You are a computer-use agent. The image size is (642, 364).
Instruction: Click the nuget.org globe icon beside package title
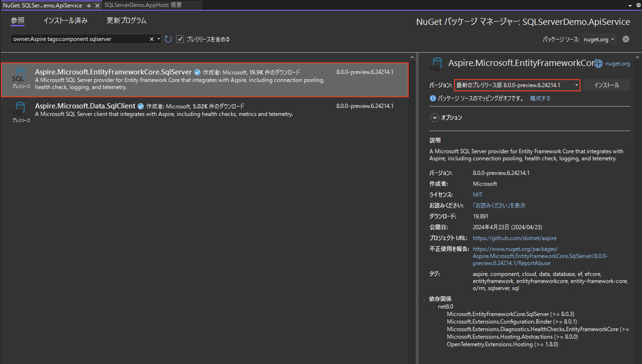[x=598, y=63]
